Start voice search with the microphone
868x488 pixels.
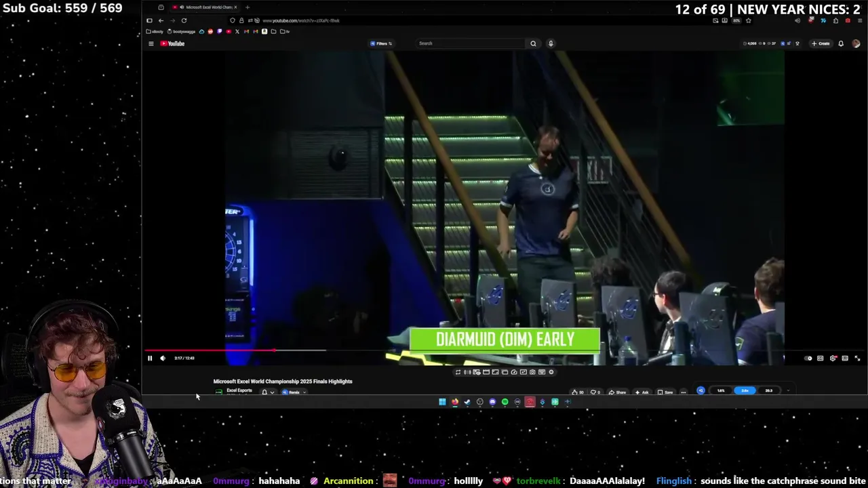(551, 43)
